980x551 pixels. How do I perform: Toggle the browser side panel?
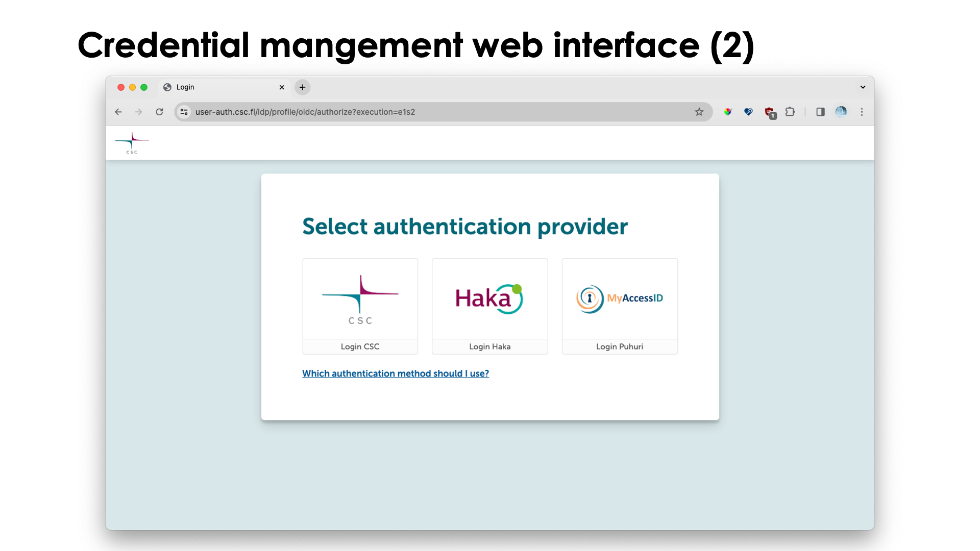(x=821, y=112)
